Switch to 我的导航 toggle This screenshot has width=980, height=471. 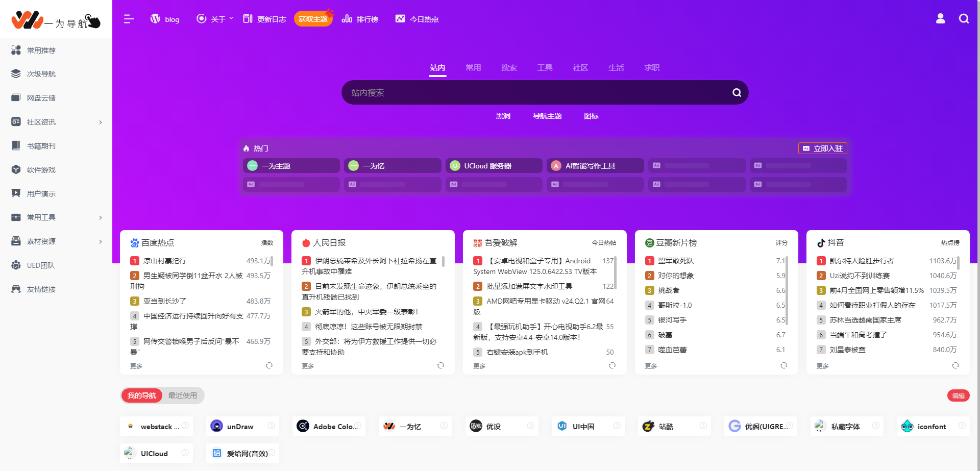141,395
